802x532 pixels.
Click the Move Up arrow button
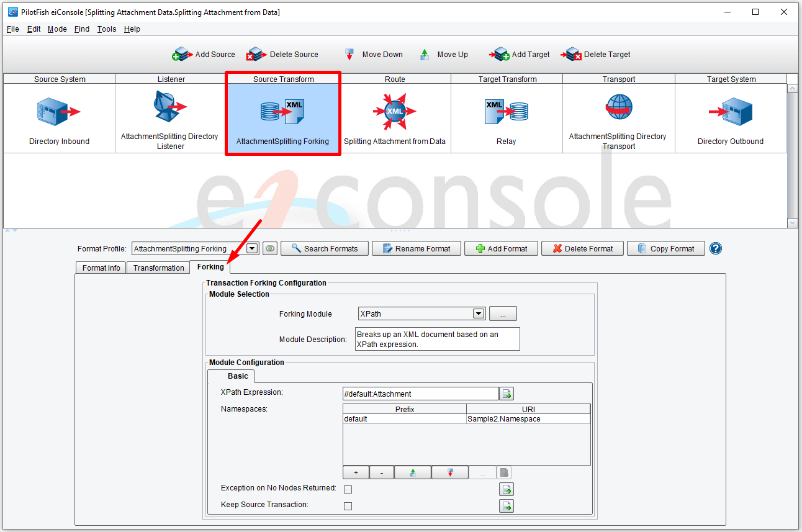[x=444, y=55]
